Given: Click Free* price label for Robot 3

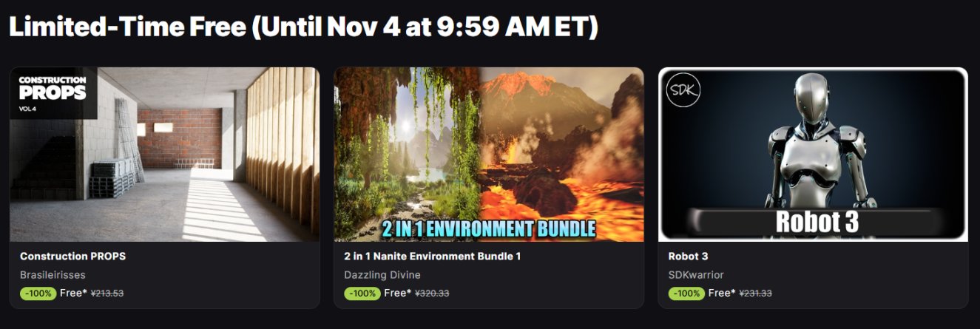Looking at the screenshot, I should point(722,293).
